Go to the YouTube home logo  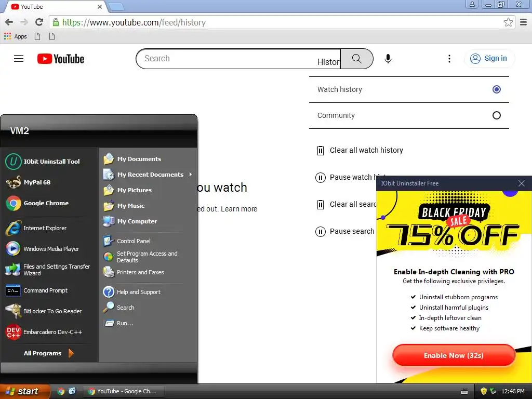61,59
